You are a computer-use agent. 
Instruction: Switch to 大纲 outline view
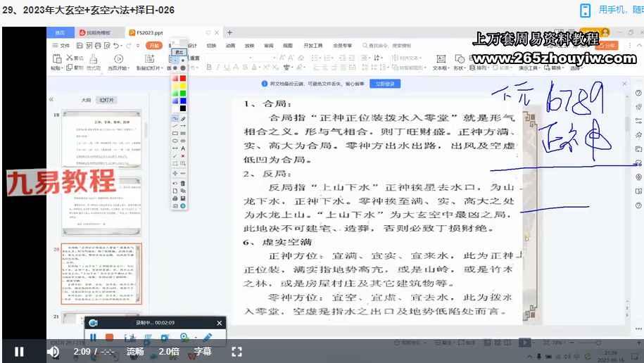86,100
